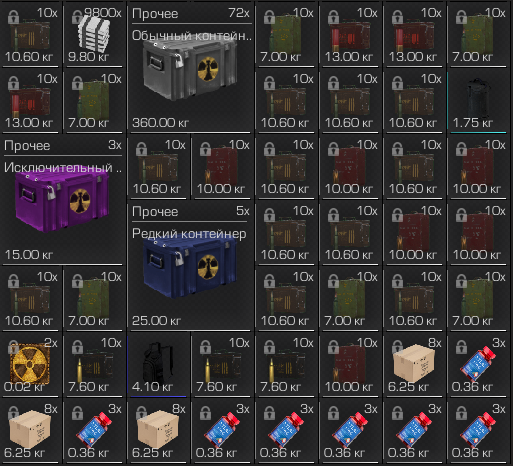Click the 360.00 кг weight label
513x466 pixels.
[160, 123]
